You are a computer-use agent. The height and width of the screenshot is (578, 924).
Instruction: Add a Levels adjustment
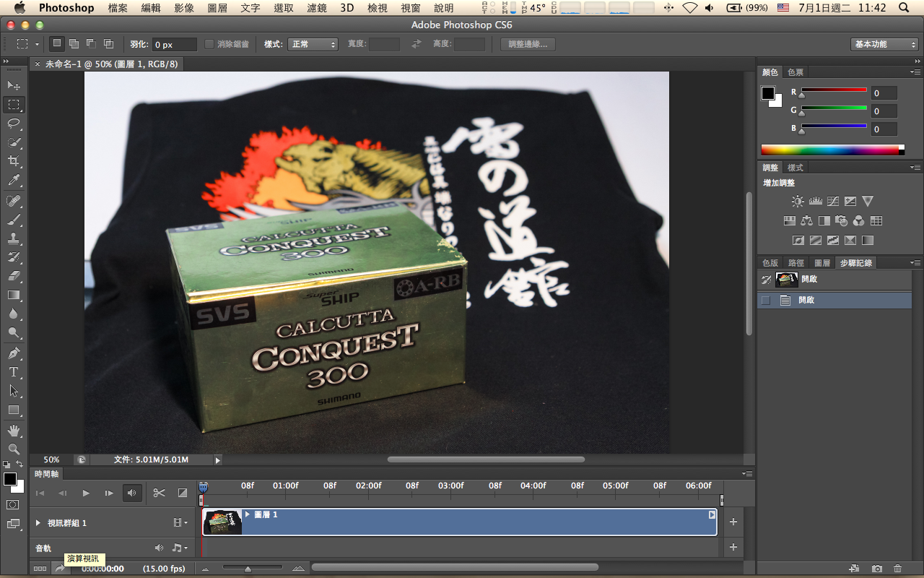[x=815, y=202]
